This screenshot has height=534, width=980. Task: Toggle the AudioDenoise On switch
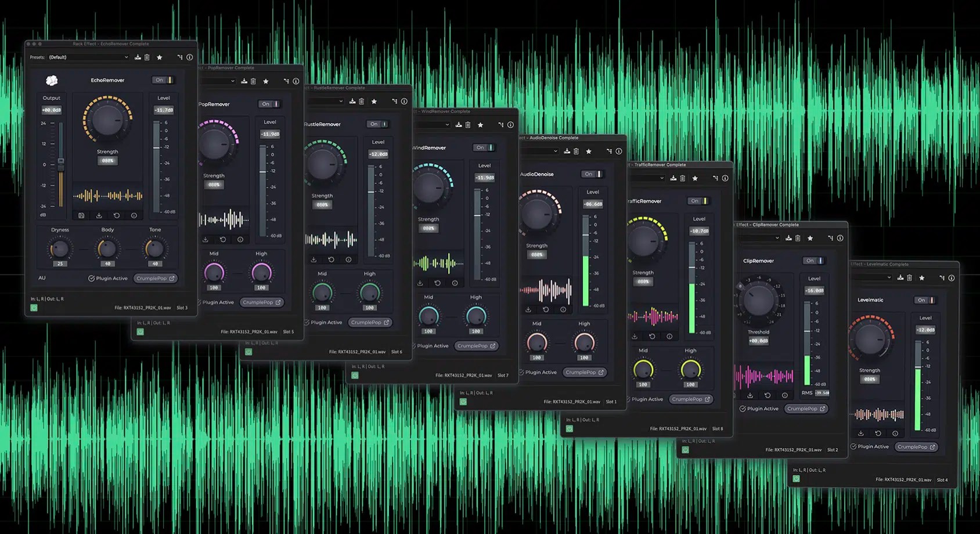click(x=592, y=174)
